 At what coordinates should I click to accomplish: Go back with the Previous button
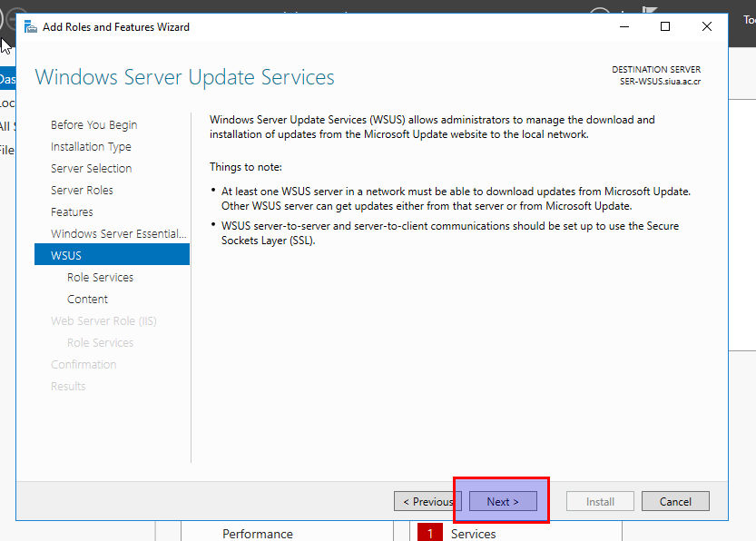[427, 501]
